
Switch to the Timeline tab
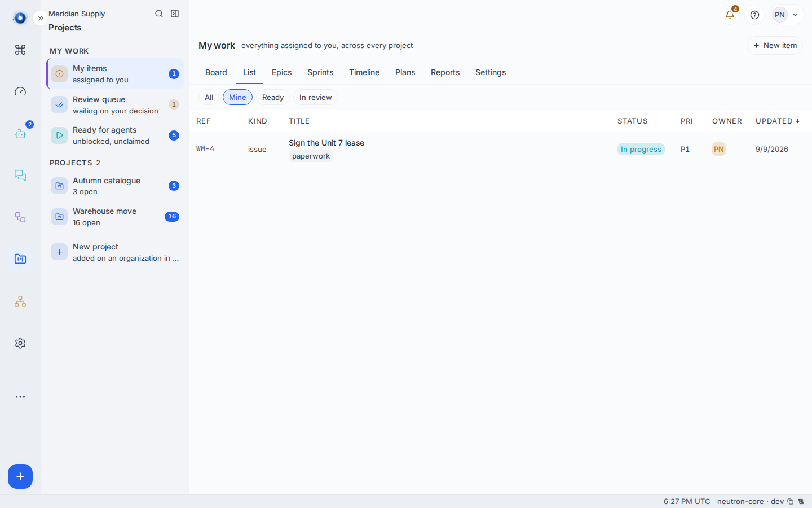click(364, 72)
